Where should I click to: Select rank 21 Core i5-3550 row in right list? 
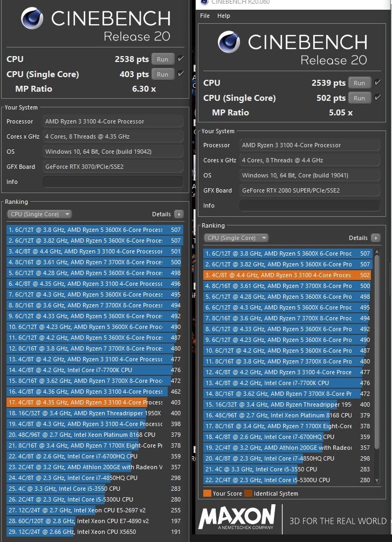[287, 469]
